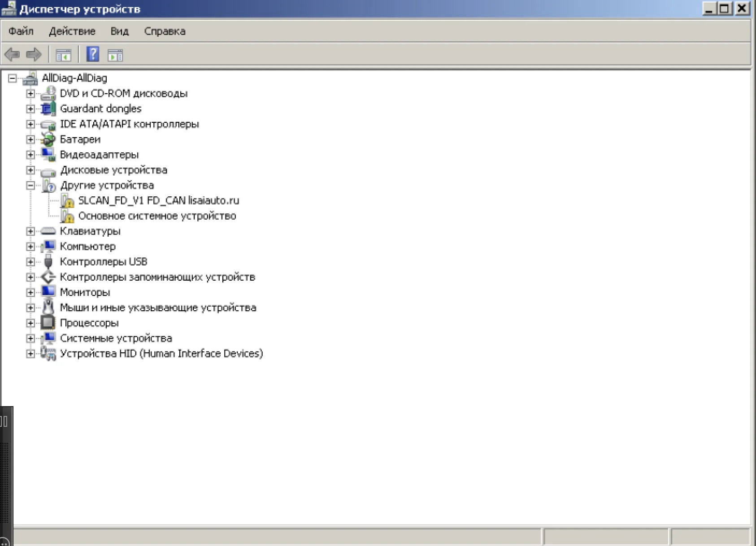
Task: Select Основное системное устройство item
Action: [157, 216]
